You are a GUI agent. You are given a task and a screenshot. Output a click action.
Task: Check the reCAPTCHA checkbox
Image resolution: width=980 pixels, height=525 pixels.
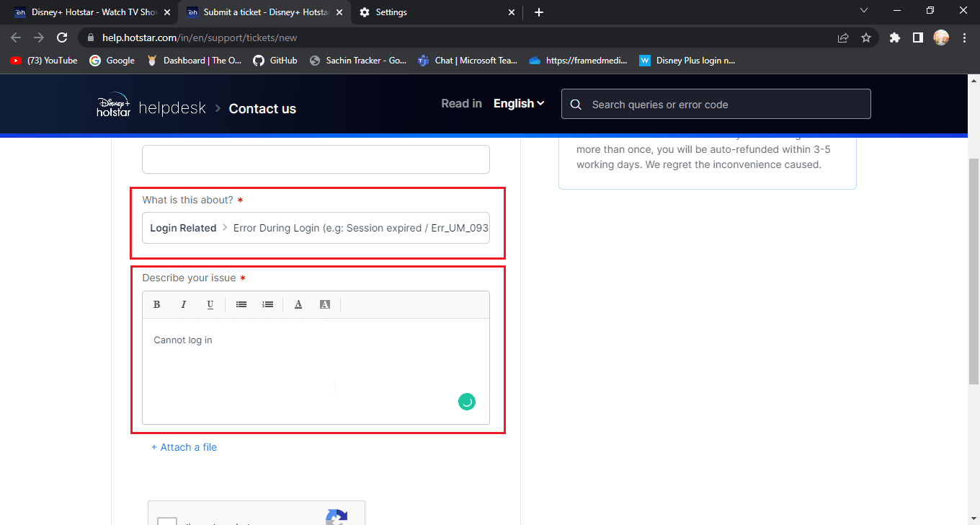[x=167, y=521]
